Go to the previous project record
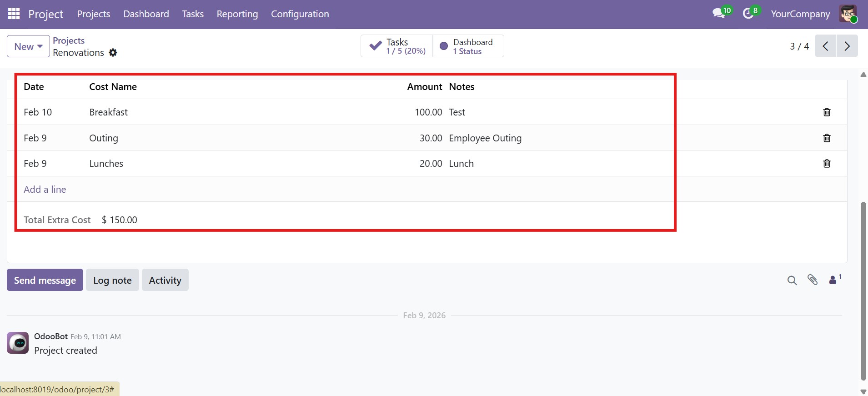The width and height of the screenshot is (868, 396). click(825, 46)
